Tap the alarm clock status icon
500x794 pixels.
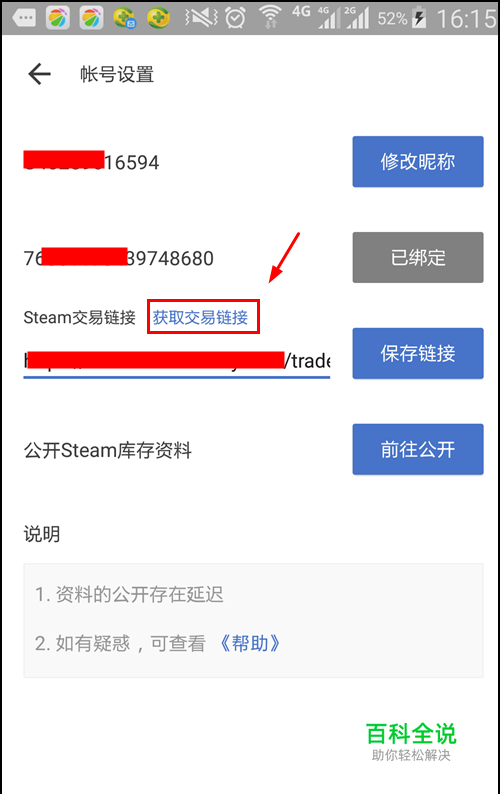pos(235,18)
